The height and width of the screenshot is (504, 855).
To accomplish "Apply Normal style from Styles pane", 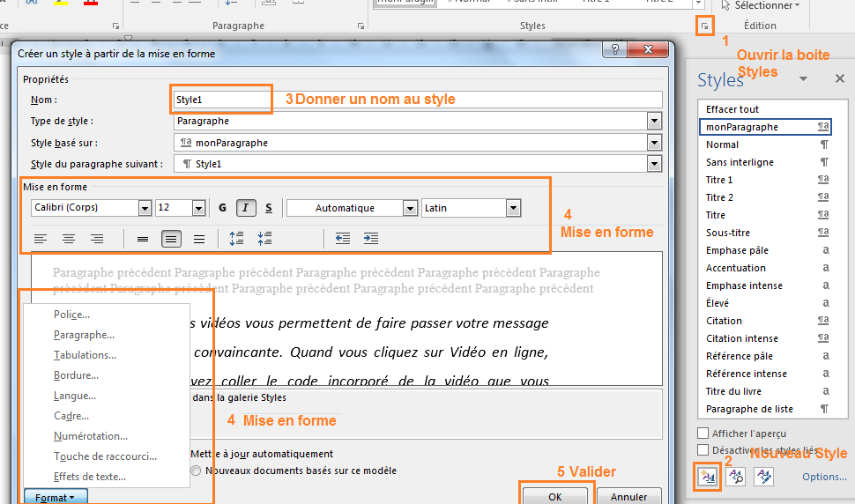I will (766, 145).
